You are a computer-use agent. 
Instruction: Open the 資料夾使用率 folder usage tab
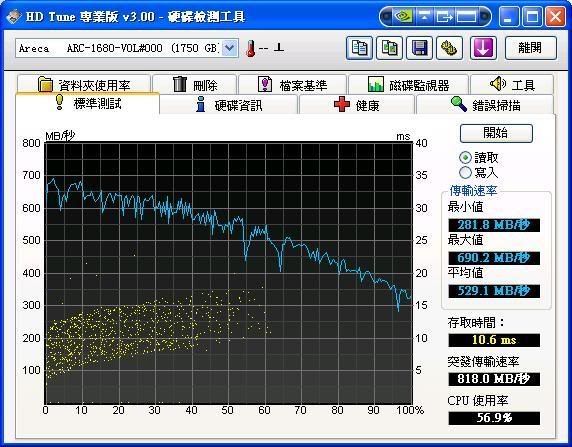point(84,85)
